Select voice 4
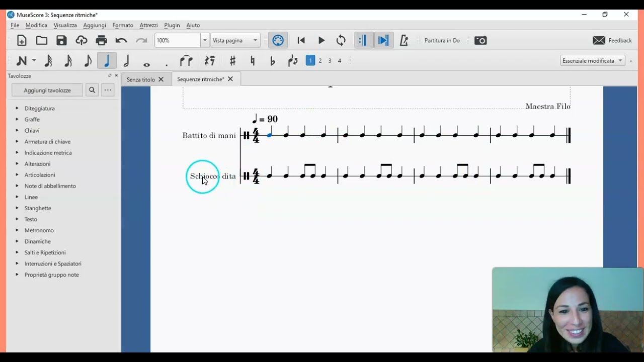This screenshot has height=362, width=644. 340,60
